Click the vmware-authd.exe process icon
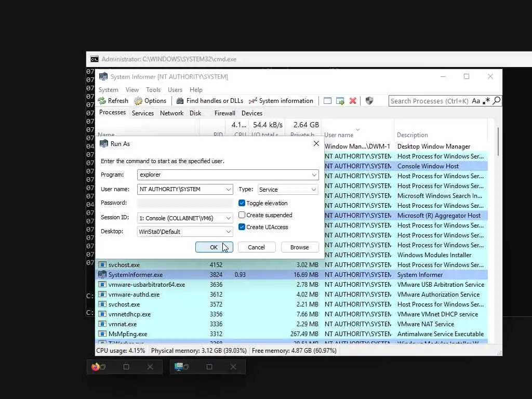This screenshot has height=399, width=532. click(102, 294)
